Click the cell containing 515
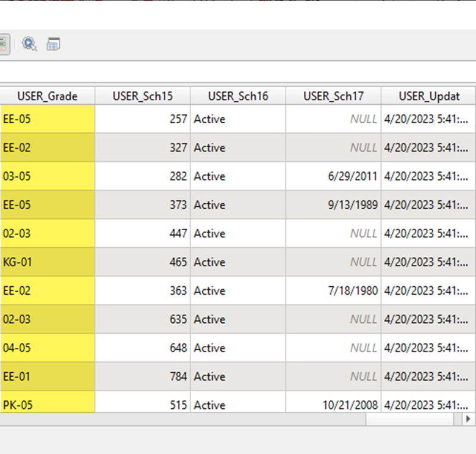The image size is (476, 454). click(143, 402)
